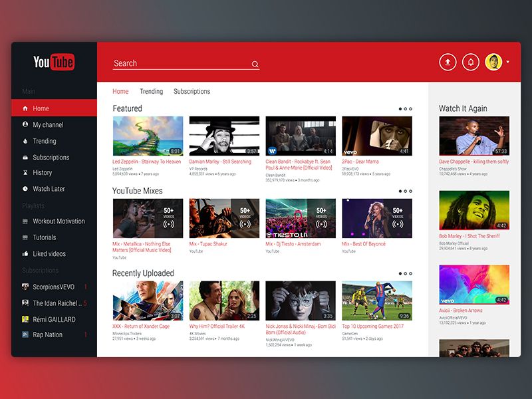
Task: Switch to the Trending tab
Action: click(x=151, y=92)
